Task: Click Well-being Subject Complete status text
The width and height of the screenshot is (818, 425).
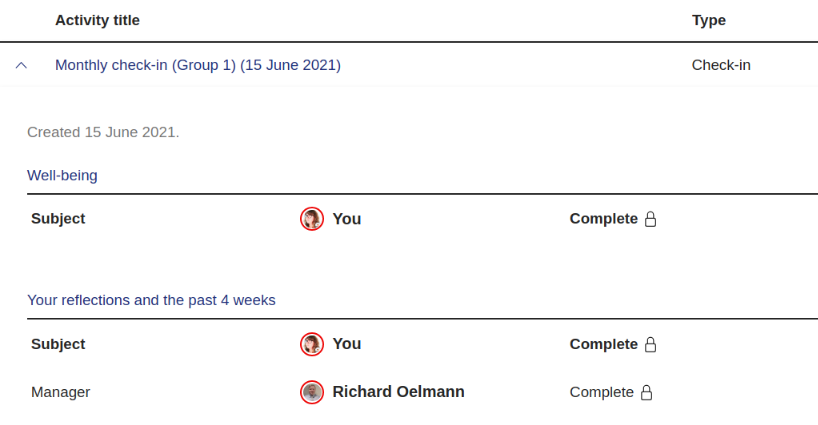Action: tap(603, 219)
